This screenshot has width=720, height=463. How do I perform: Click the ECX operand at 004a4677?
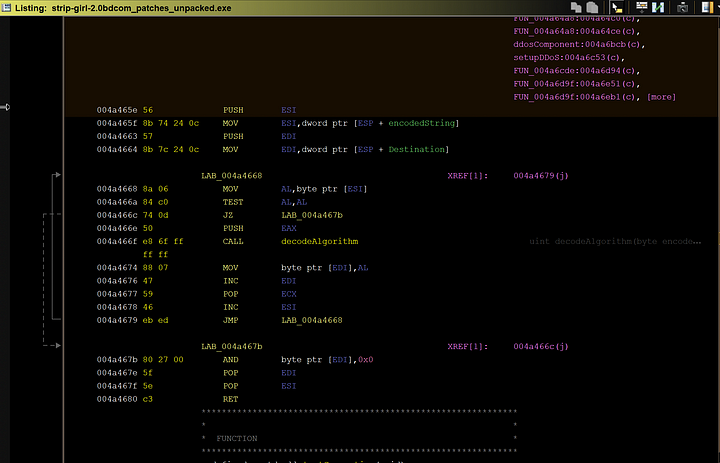click(x=289, y=294)
